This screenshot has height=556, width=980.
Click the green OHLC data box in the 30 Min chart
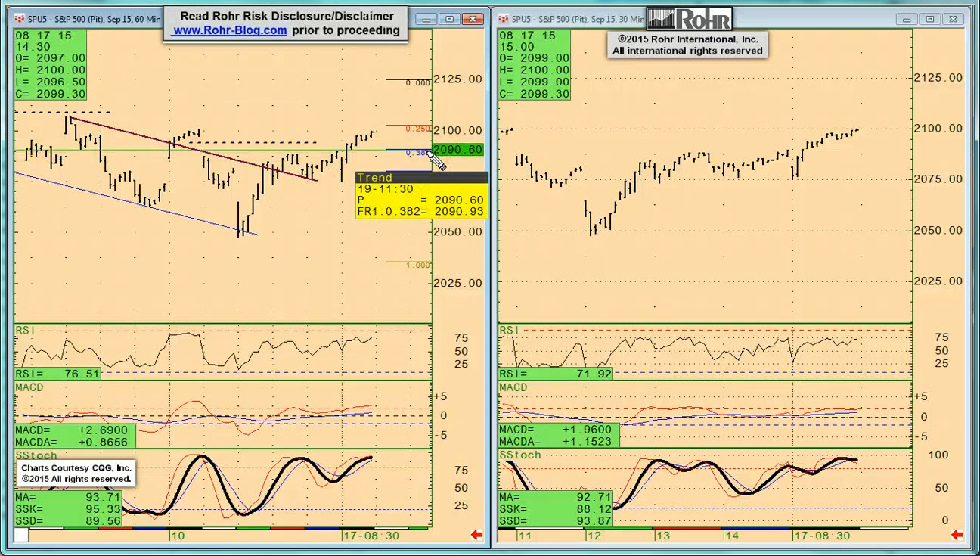(535, 64)
